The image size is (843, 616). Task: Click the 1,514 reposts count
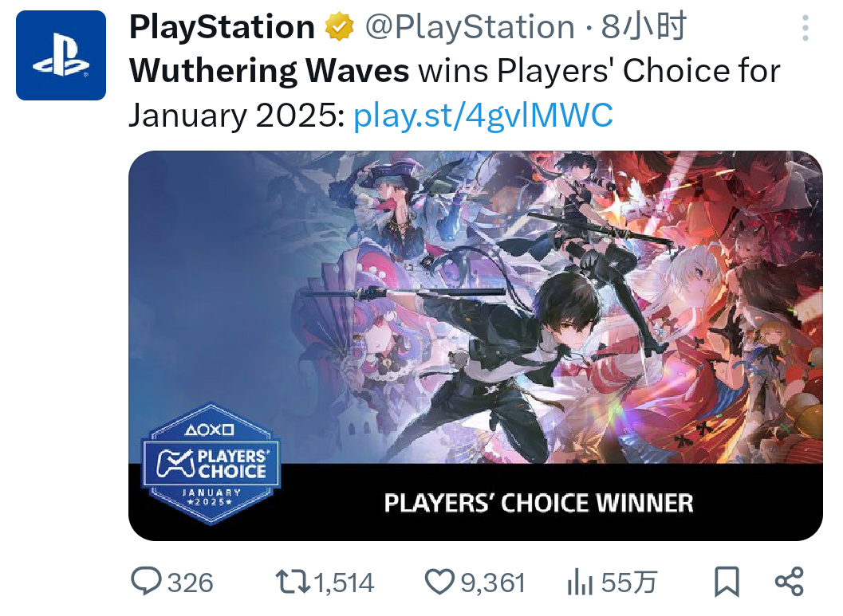343,583
